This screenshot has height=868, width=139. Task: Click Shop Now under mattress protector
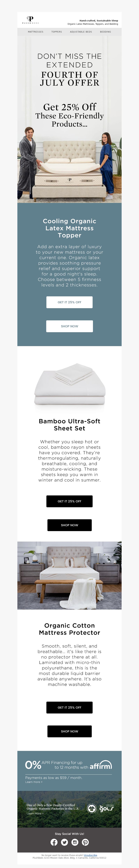pyautogui.click(x=69, y=731)
